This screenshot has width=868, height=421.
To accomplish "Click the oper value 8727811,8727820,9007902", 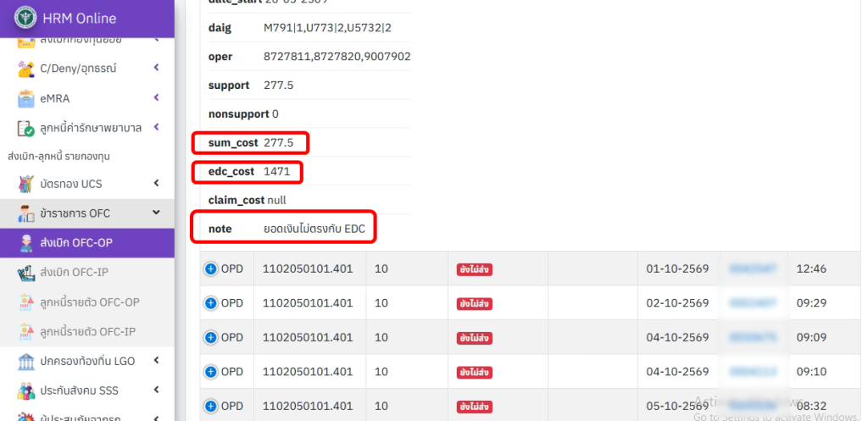I will tap(337, 57).
